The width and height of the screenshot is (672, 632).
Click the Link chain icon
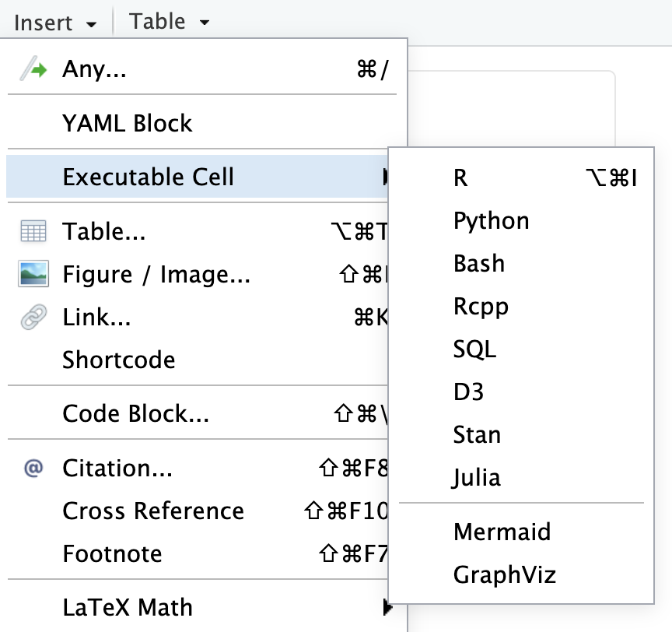(x=33, y=318)
